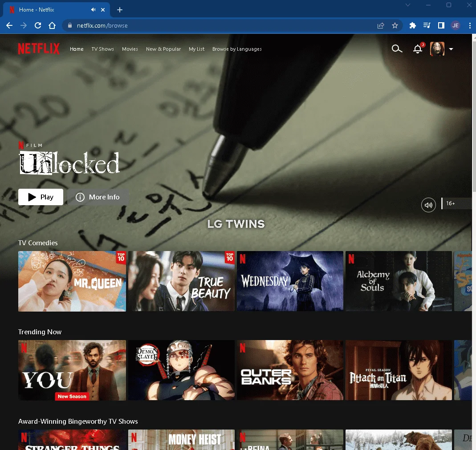476x450 pixels.
Task: Open the notifications bell
Action: click(x=418, y=49)
